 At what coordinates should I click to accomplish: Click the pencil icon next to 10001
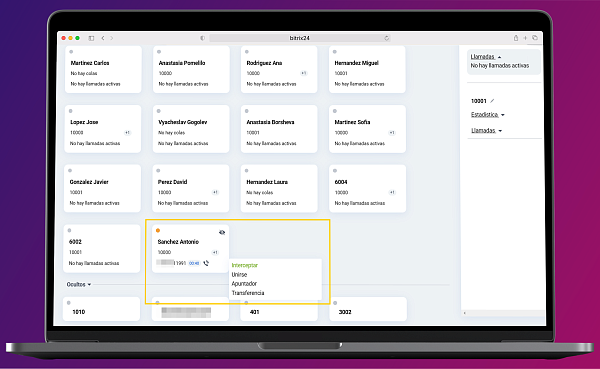click(492, 101)
